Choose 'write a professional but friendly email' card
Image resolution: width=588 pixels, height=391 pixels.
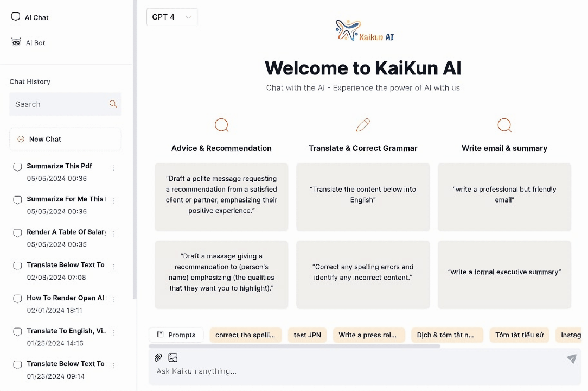pyautogui.click(x=504, y=197)
